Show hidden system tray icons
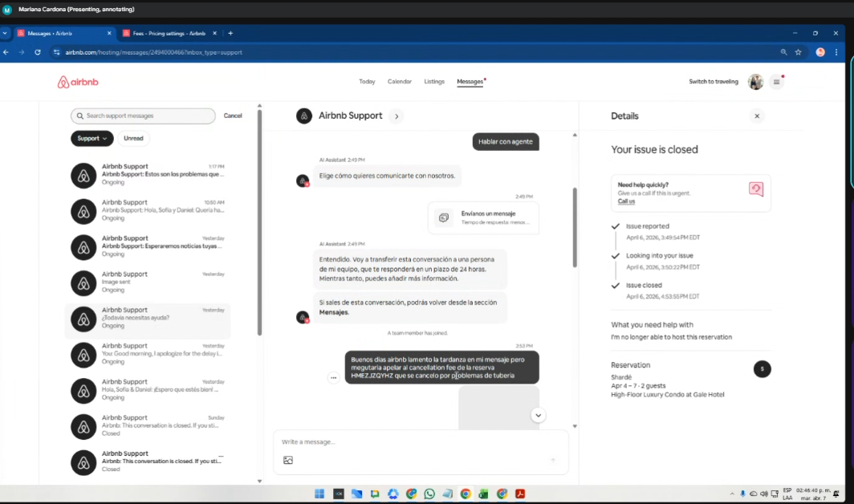854x504 pixels. point(731,494)
